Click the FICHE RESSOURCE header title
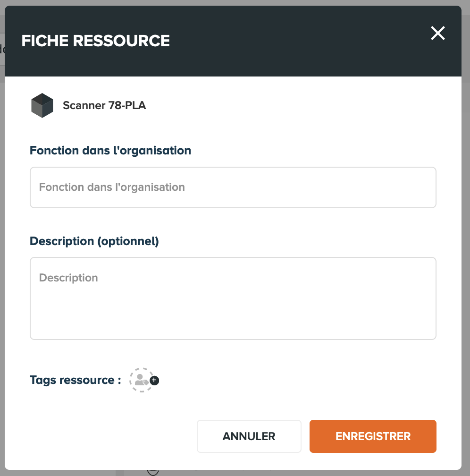The width and height of the screenshot is (470, 476). tap(96, 41)
